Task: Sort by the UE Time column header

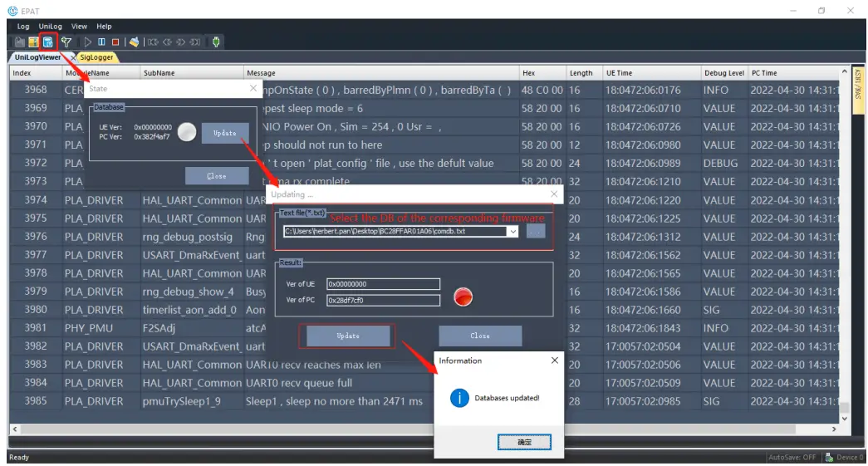Action: click(651, 73)
